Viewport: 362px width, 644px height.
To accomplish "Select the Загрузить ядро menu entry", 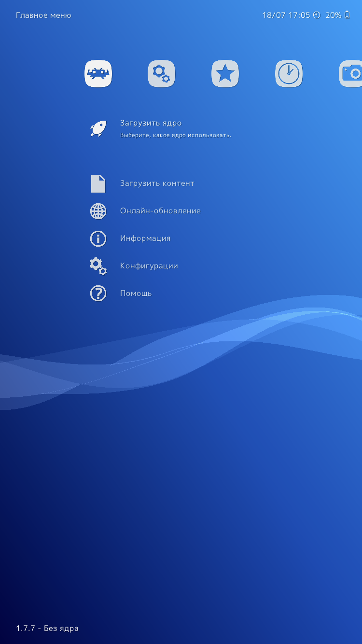I will (151, 123).
